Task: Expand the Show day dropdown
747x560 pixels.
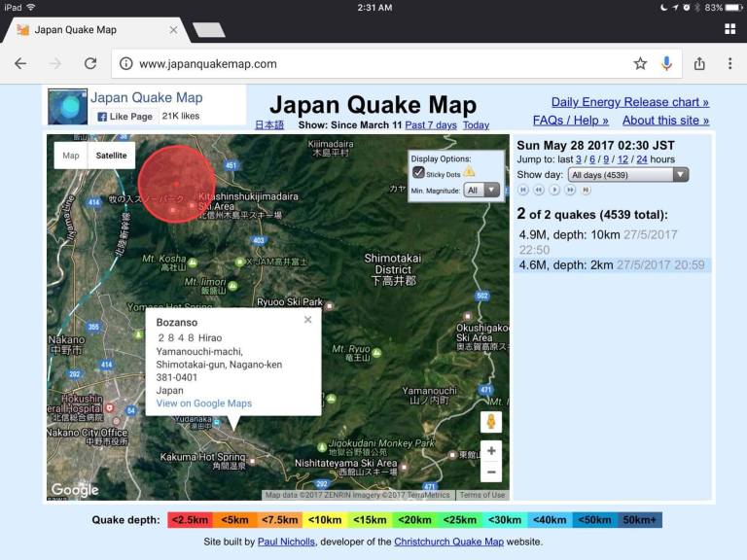Action: click(629, 175)
